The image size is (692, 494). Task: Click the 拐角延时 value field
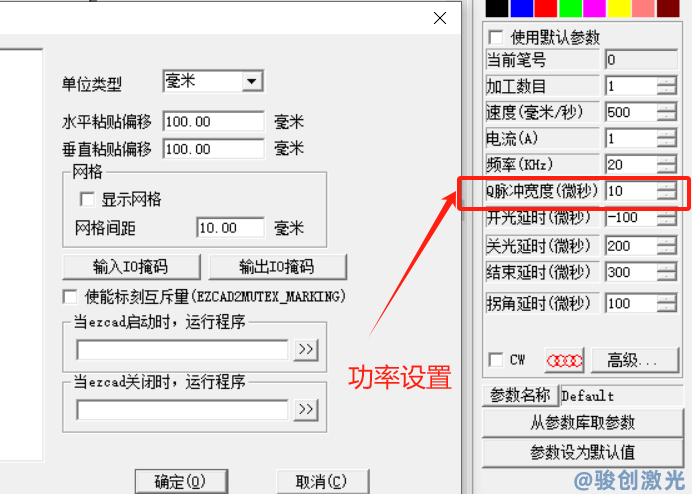(631, 303)
